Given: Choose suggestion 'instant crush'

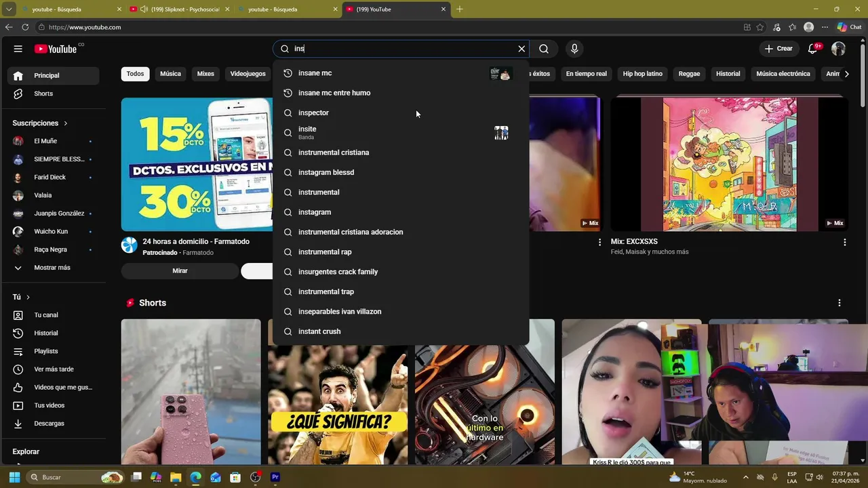Looking at the screenshot, I should (x=401, y=331).
